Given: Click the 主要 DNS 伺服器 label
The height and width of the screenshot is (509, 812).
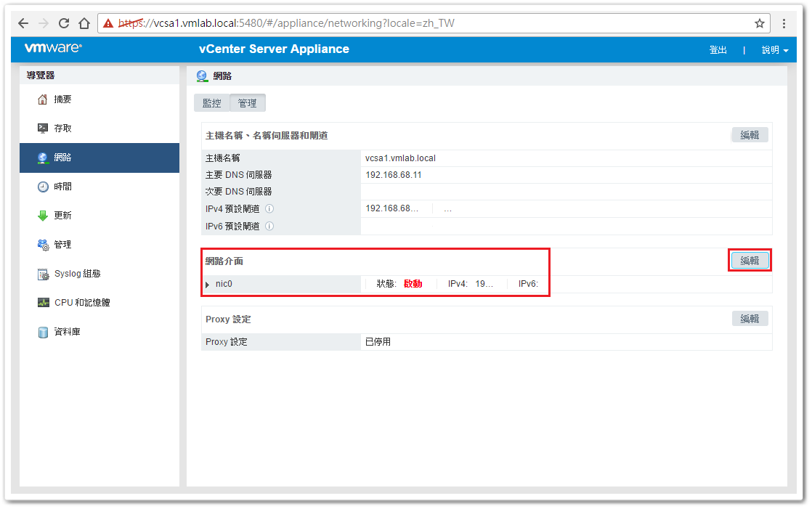Looking at the screenshot, I should 239,175.
